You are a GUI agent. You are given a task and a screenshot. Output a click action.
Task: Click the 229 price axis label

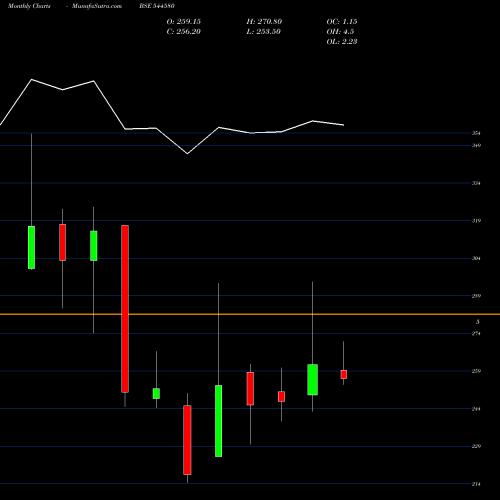click(x=476, y=446)
